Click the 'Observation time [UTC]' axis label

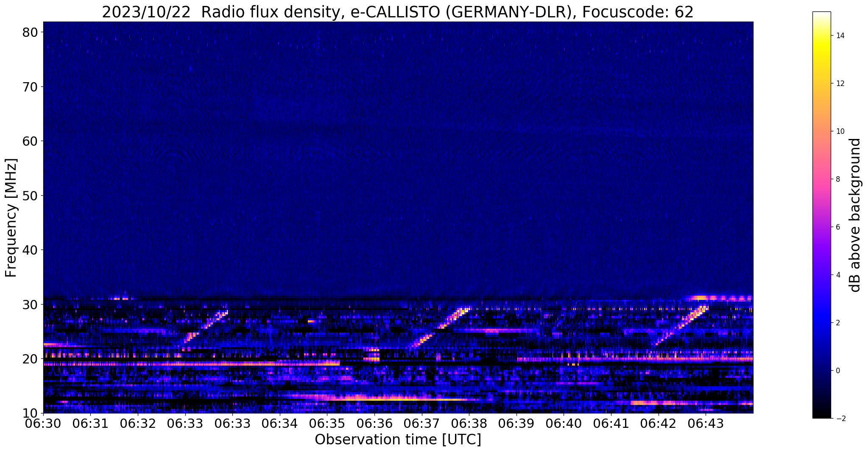398,440
